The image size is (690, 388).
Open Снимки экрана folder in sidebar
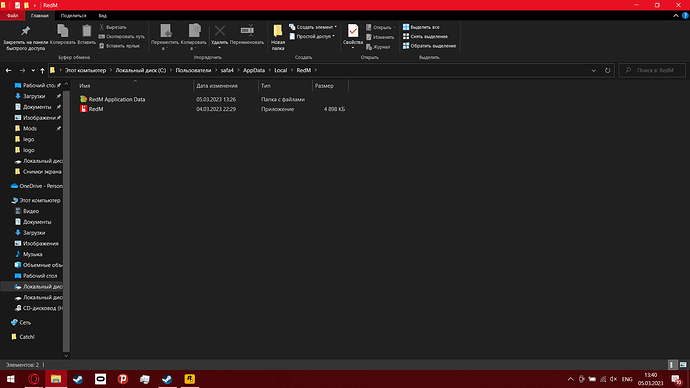pos(38,172)
